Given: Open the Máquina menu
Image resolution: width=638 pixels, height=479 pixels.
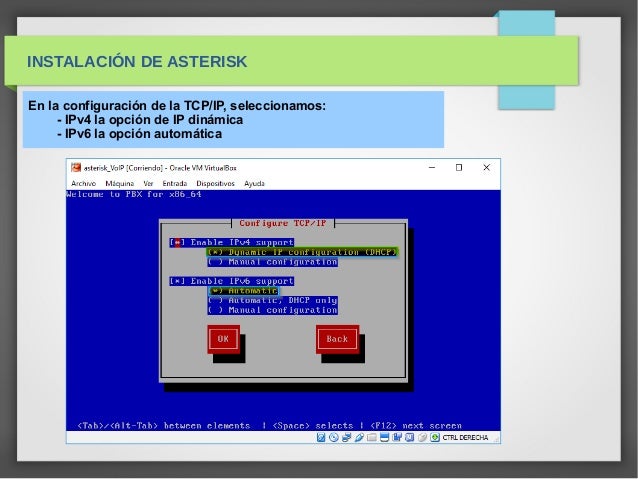Looking at the screenshot, I should [x=120, y=184].
